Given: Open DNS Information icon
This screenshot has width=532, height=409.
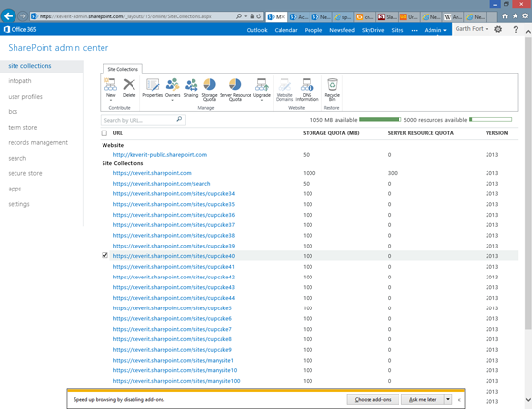Looking at the screenshot, I should pyautogui.click(x=307, y=85).
